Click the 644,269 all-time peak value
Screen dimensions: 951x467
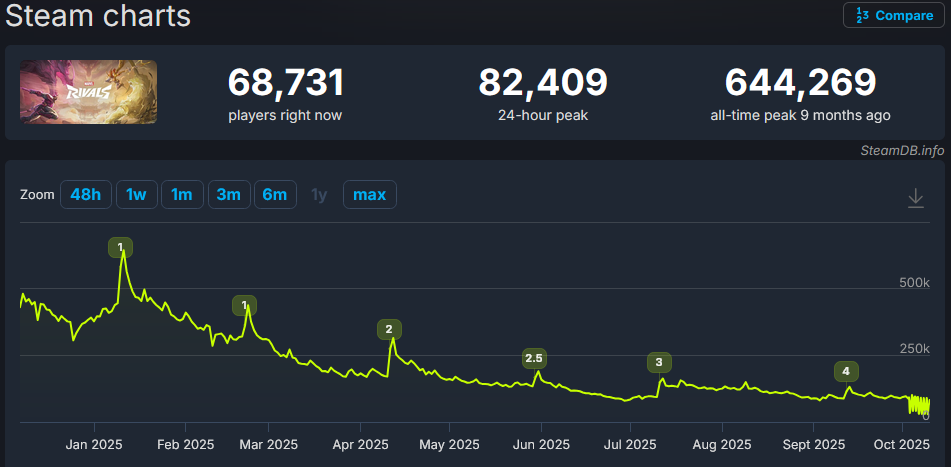(801, 82)
